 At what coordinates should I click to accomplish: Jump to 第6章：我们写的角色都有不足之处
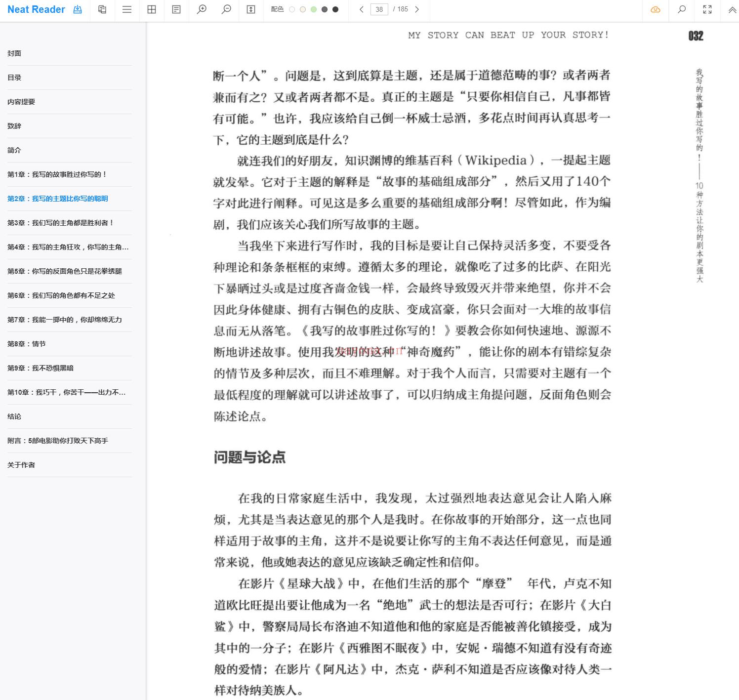tap(70, 295)
